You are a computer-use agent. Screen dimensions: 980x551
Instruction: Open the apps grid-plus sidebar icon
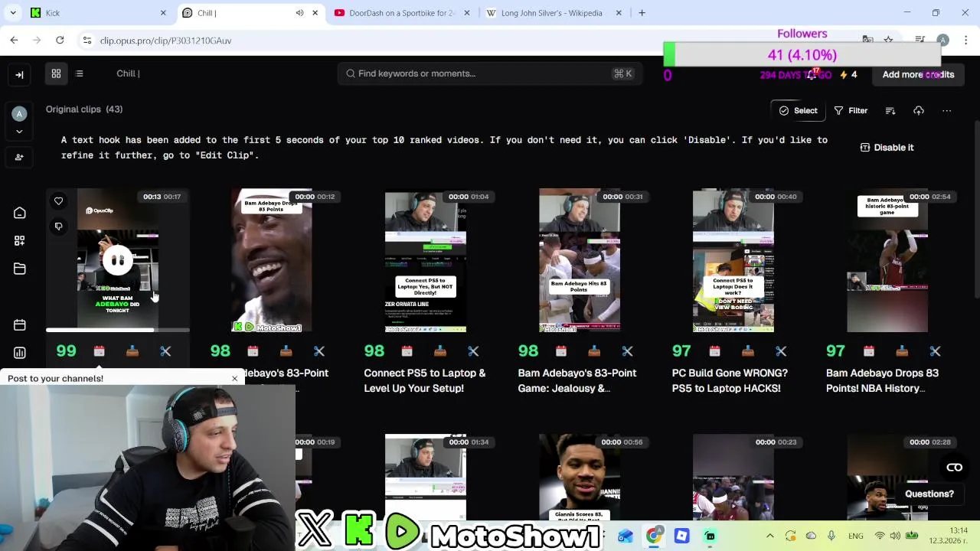tap(20, 240)
